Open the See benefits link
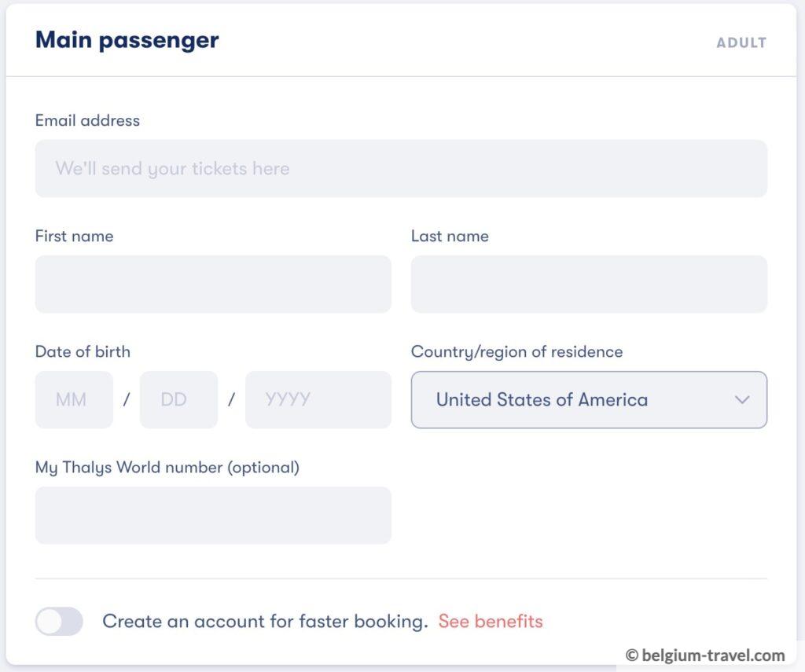The height and width of the screenshot is (672, 805). 491,621
